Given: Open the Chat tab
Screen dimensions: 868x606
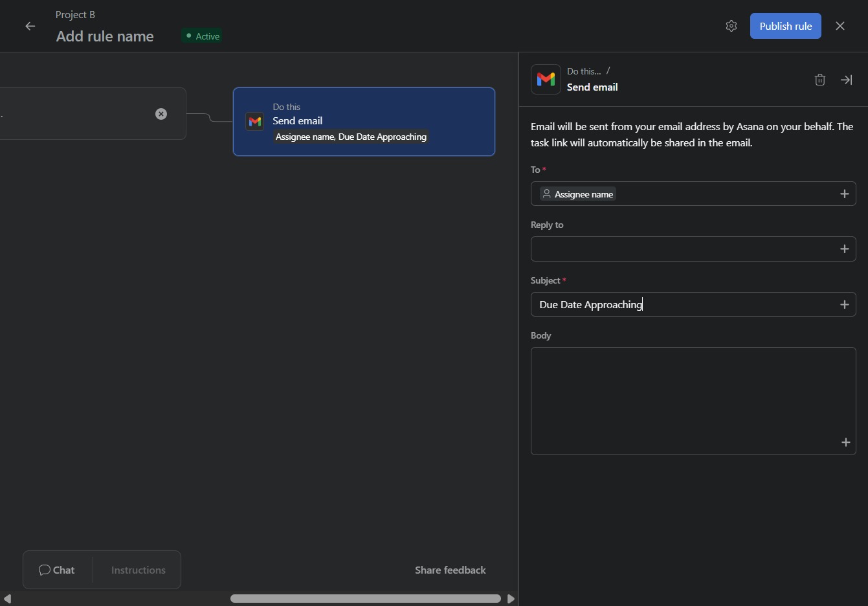Looking at the screenshot, I should (57, 570).
